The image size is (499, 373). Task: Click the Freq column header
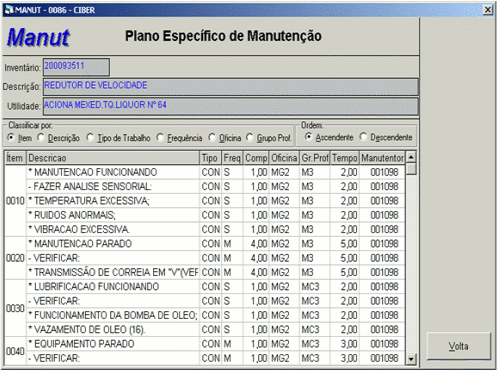(232, 158)
